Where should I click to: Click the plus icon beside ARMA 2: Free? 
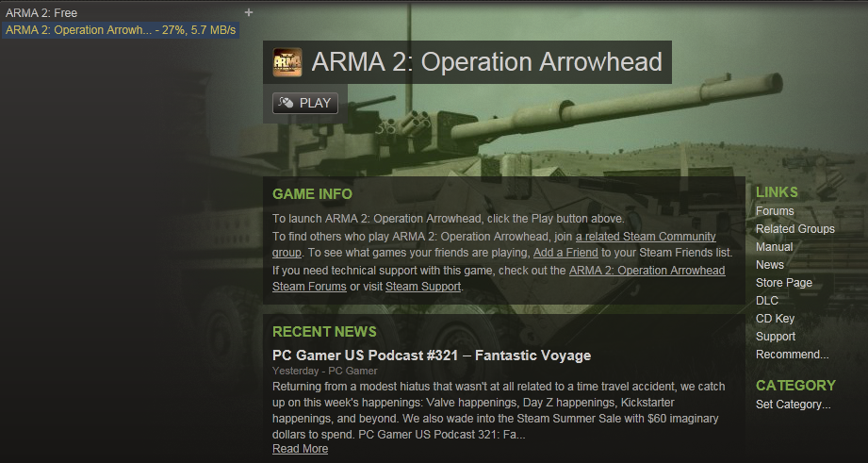click(x=249, y=12)
